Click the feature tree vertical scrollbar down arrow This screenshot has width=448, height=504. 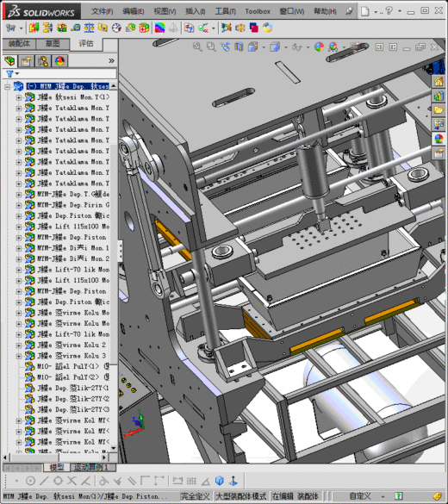click(114, 448)
